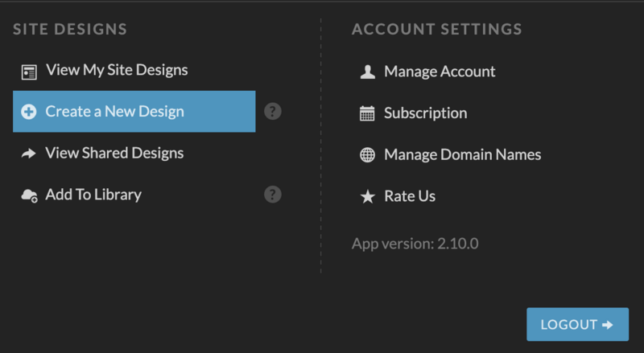
Task: Click the cloud library icon
Action: (29, 195)
